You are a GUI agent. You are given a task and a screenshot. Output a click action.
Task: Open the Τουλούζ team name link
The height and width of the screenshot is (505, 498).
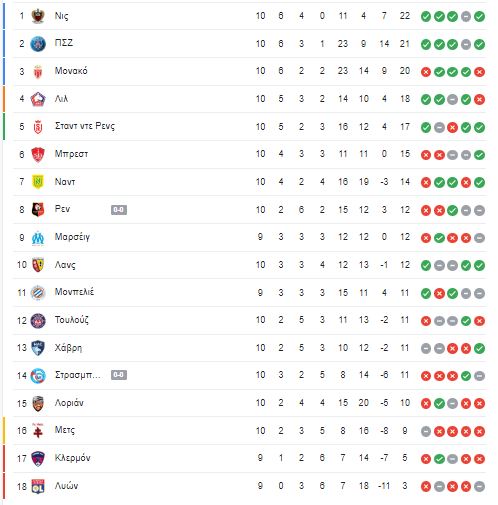click(72, 320)
